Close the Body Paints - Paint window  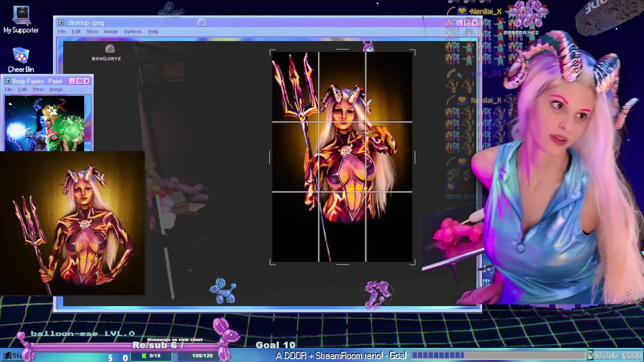click(x=87, y=81)
